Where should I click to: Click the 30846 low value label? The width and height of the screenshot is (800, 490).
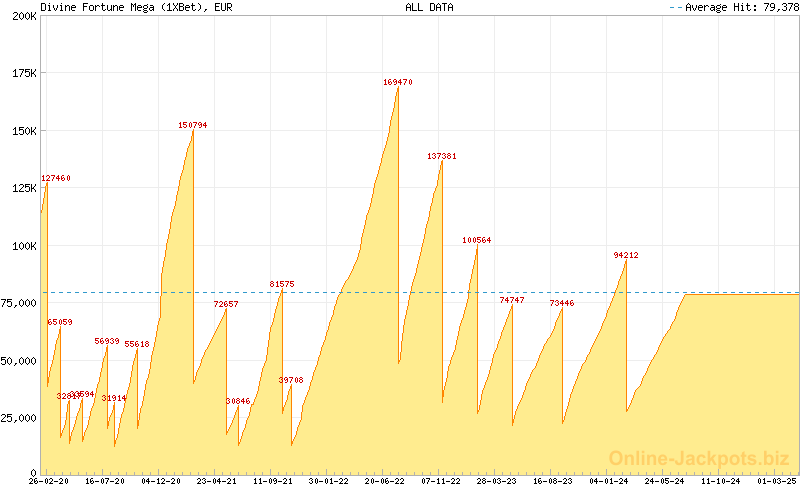(x=238, y=401)
